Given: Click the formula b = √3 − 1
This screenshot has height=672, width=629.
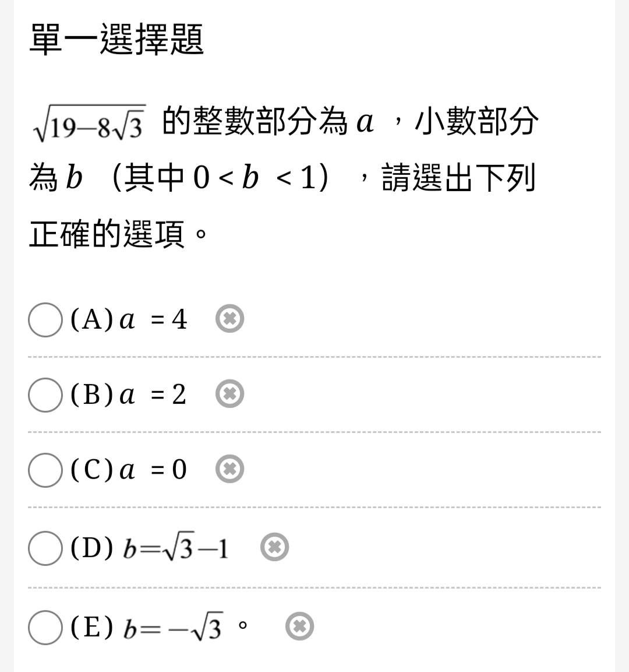Looking at the screenshot, I should [x=176, y=547].
